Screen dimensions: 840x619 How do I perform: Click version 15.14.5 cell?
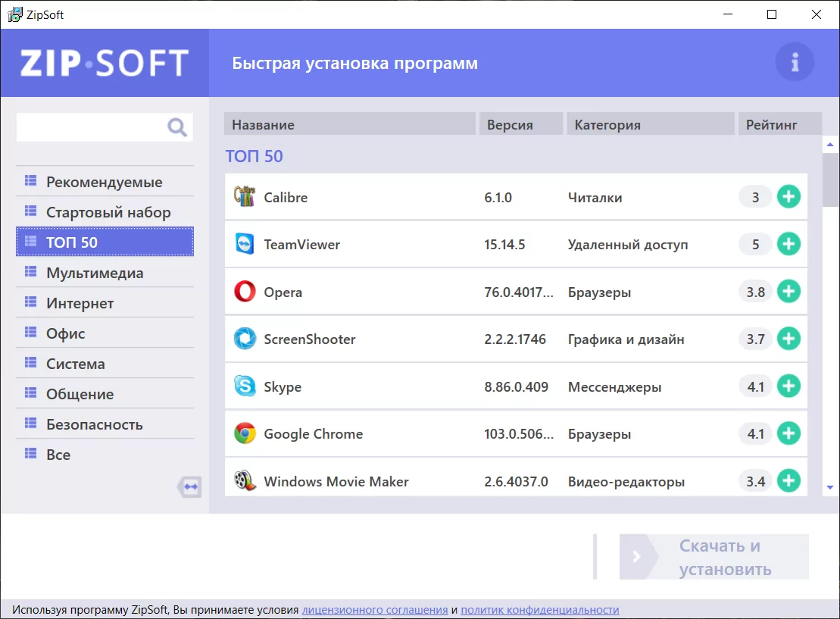504,245
